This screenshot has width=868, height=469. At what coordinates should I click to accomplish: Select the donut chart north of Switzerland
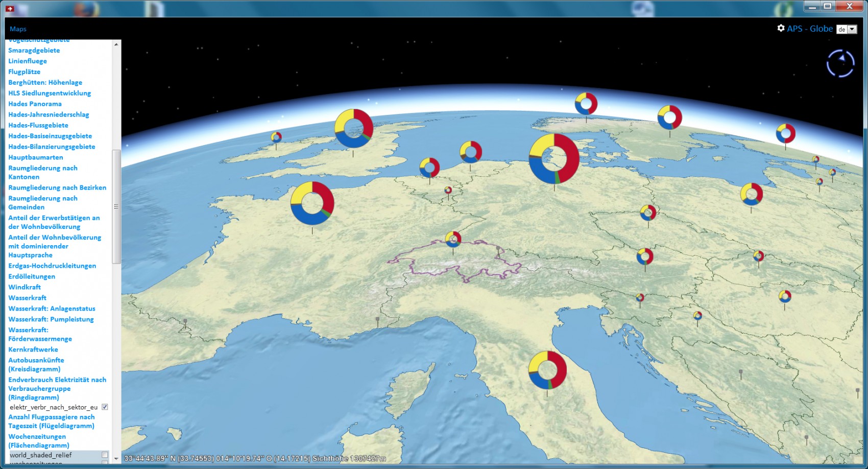(453, 239)
